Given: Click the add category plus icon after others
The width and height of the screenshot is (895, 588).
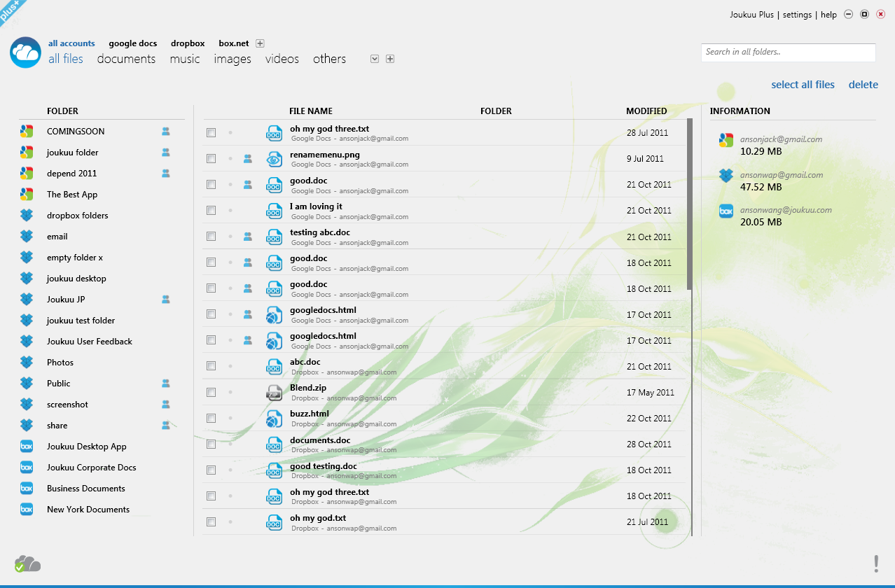Looking at the screenshot, I should coord(390,59).
